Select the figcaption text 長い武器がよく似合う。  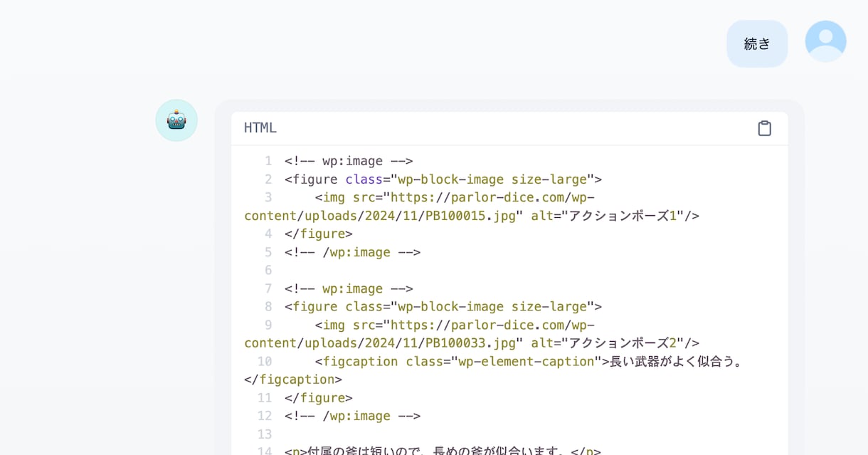(x=677, y=362)
